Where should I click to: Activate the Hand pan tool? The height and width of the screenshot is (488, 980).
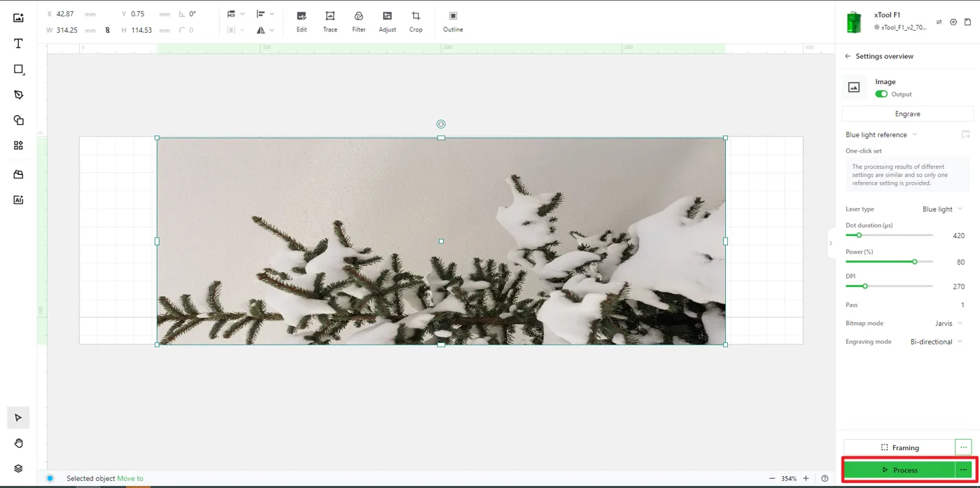pos(18,443)
